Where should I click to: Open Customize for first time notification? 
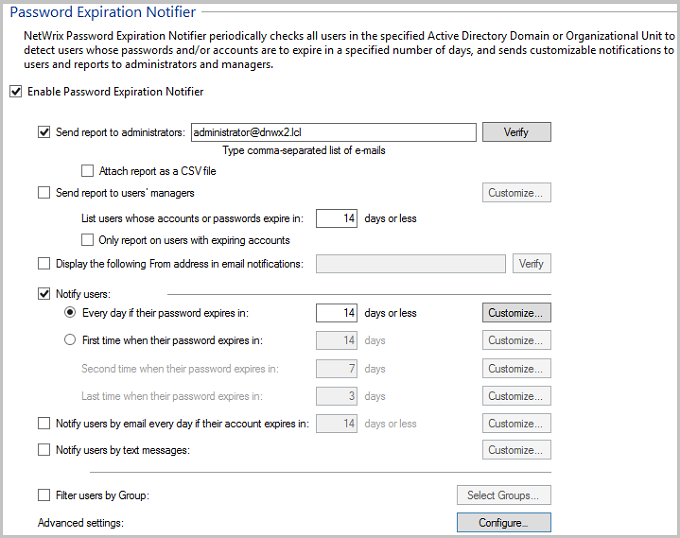[517, 340]
